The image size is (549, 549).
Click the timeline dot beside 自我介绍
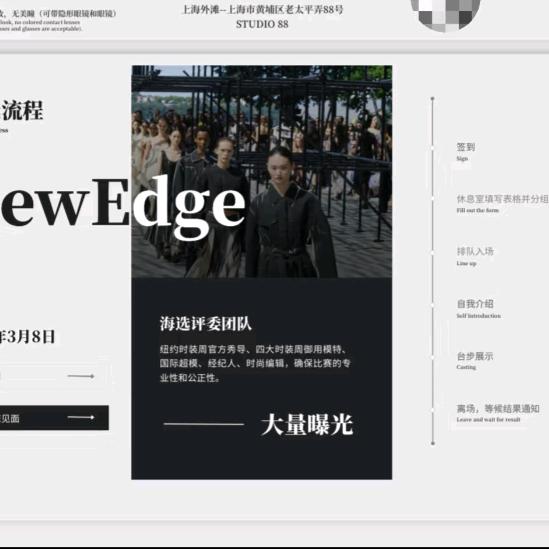(433, 305)
